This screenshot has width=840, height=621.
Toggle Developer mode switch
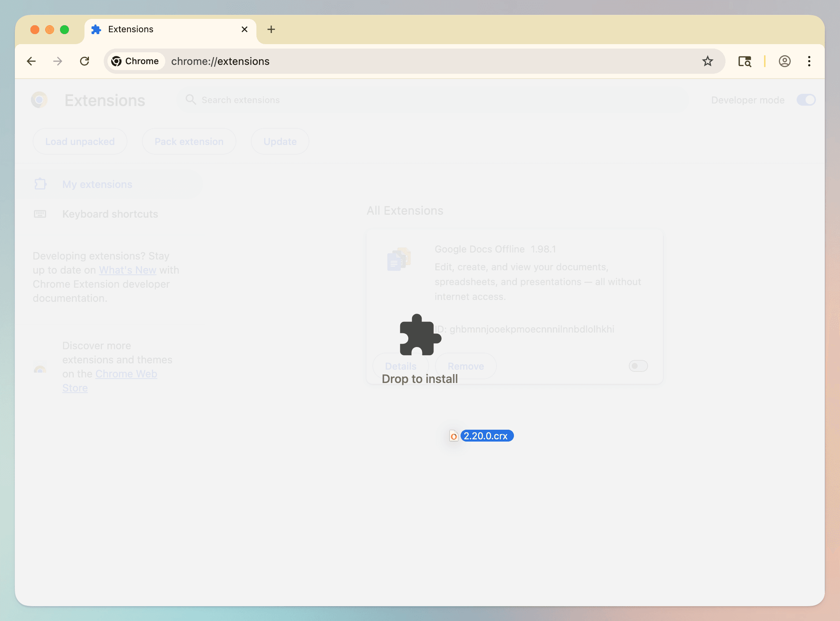pos(806,100)
